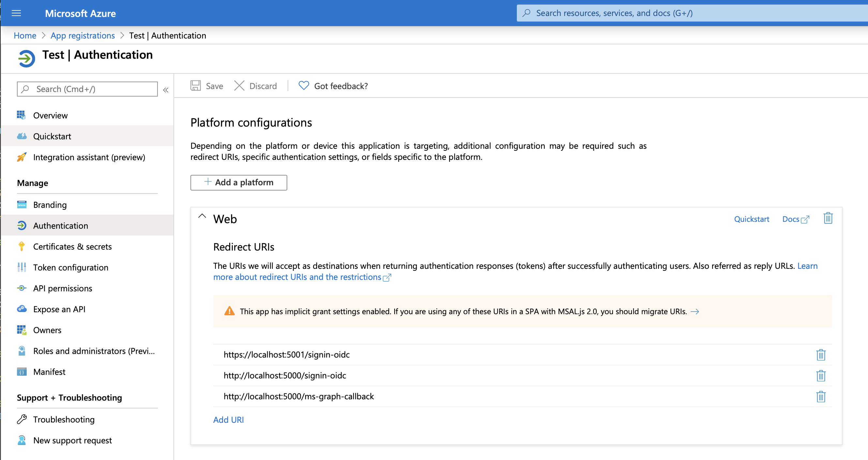Viewport: 868px width, 460px height.
Task: Click the Add a platform button
Action: (239, 182)
